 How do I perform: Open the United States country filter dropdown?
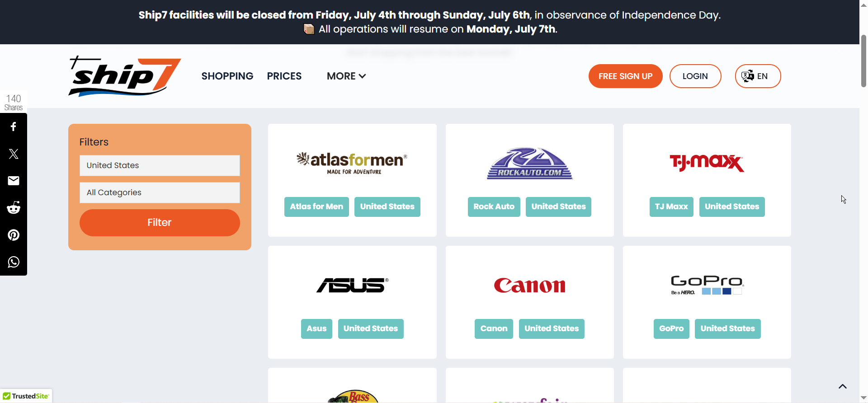pos(160,165)
